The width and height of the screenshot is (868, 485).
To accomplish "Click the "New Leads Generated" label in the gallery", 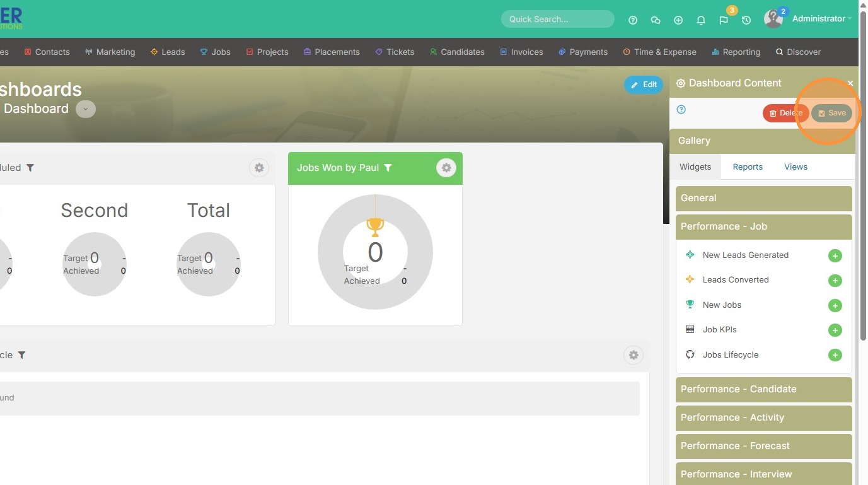I will pos(746,255).
